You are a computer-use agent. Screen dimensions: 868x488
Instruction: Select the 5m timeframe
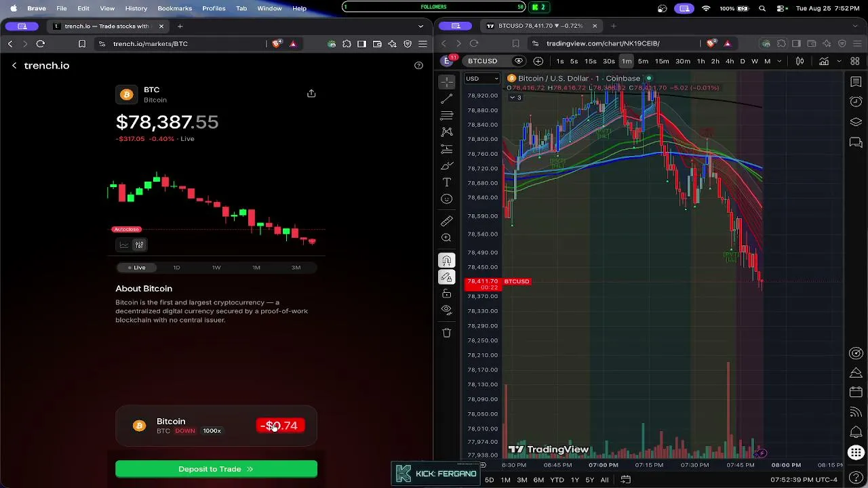point(643,61)
